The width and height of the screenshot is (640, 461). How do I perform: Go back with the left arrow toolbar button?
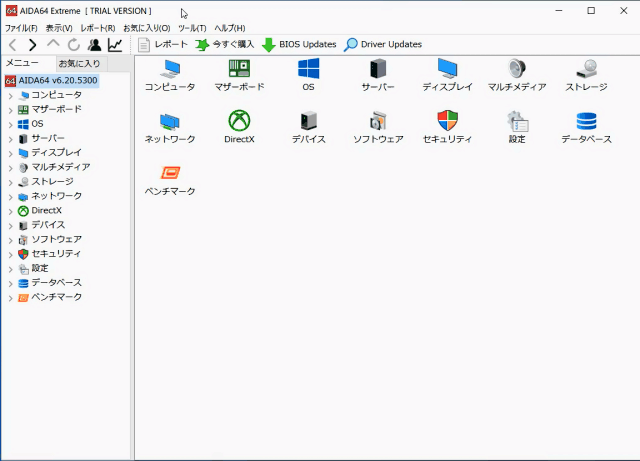[x=13, y=45]
